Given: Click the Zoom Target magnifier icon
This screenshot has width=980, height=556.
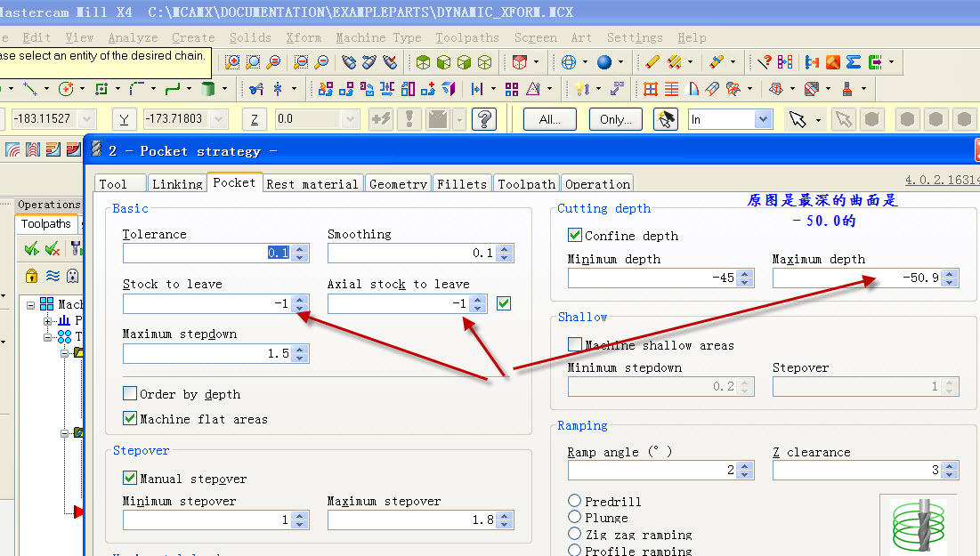Looking at the screenshot, I should pyautogui.click(x=253, y=62).
